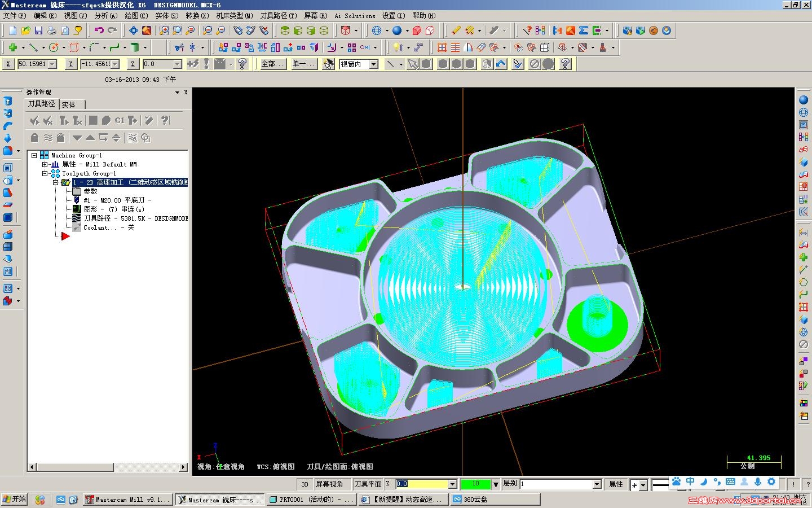Click the printer icon to print

[x=51, y=30]
